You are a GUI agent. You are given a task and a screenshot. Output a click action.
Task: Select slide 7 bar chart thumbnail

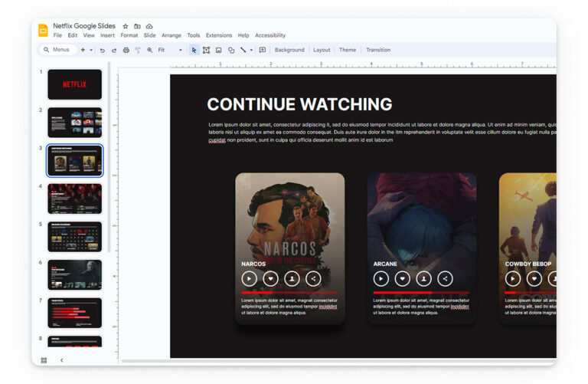pyautogui.click(x=74, y=313)
